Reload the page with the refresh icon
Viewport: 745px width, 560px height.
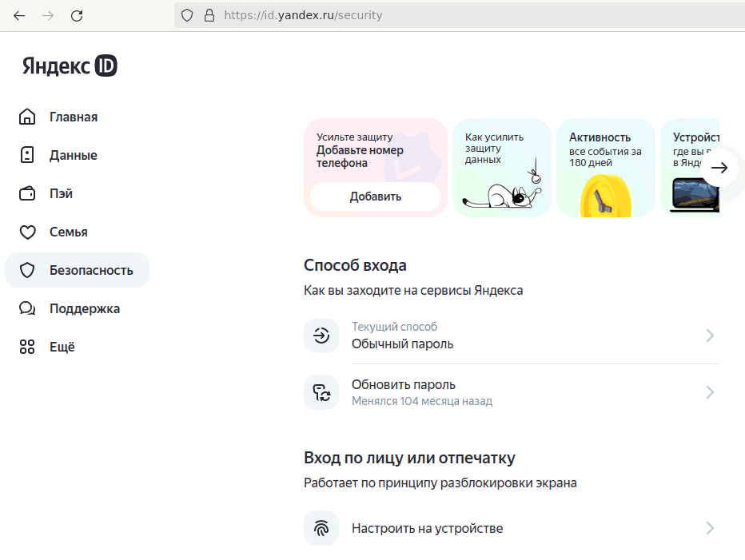(x=77, y=16)
